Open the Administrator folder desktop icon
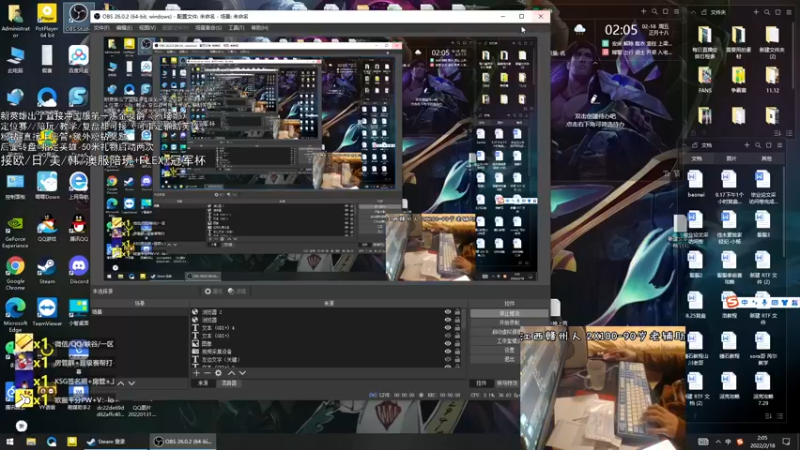Image resolution: width=800 pixels, height=450 pixels. [15, 20]
